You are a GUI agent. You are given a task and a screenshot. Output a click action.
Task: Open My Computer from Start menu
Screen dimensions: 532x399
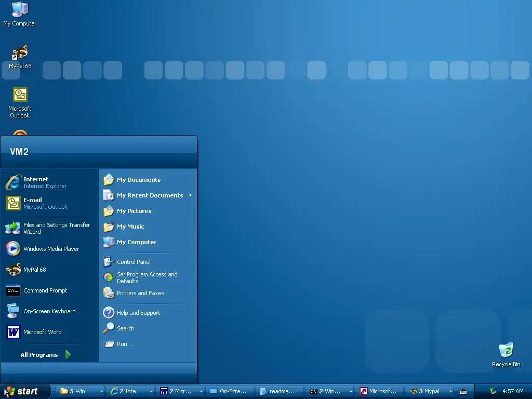pyautogui.click(x=148, y=242)
